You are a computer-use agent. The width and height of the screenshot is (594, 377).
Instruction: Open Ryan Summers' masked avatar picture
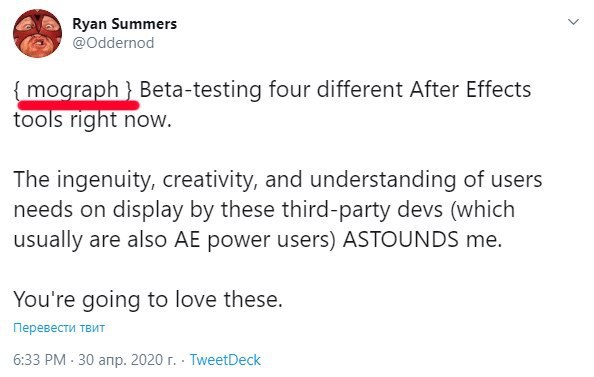(x=37, y=33)
